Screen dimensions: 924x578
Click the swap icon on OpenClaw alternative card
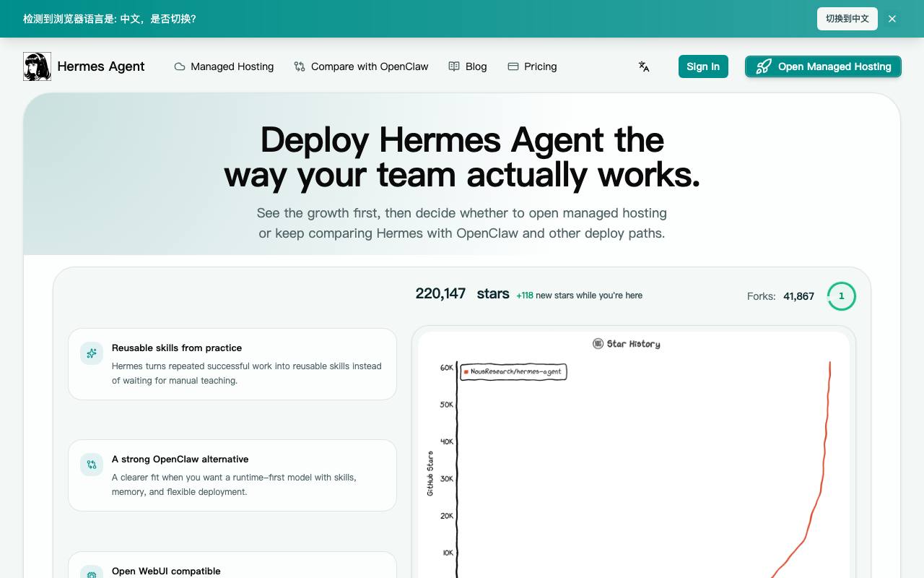(x=92, y=465)
